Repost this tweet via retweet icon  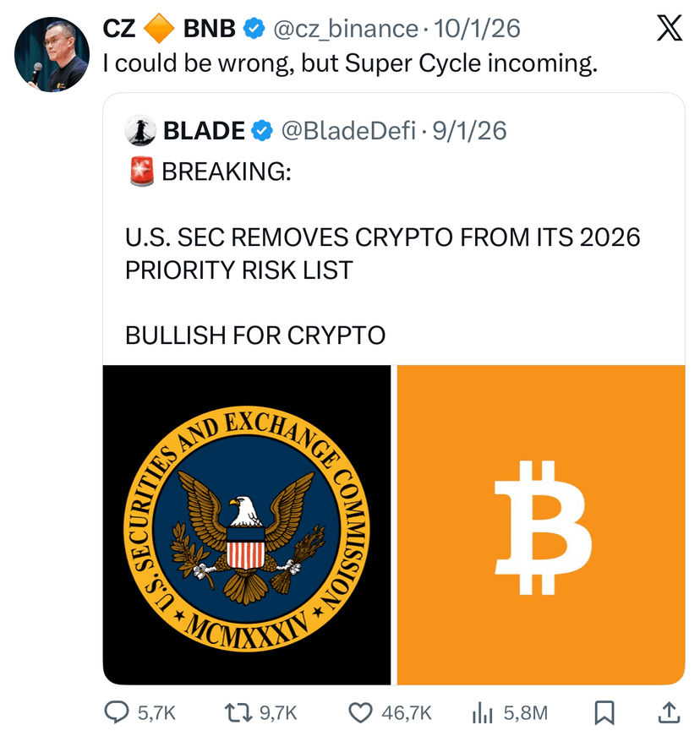click(240, 713)
